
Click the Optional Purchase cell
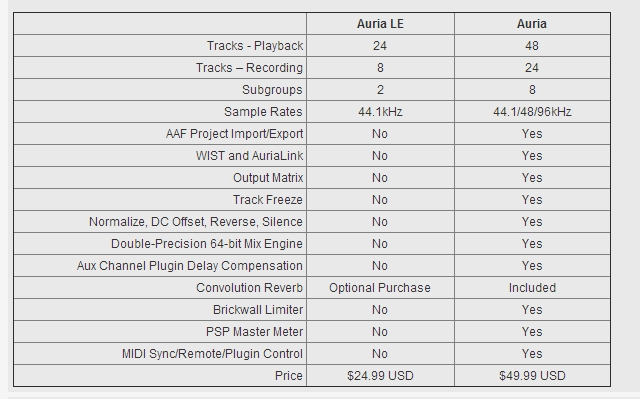pos(380,288)
